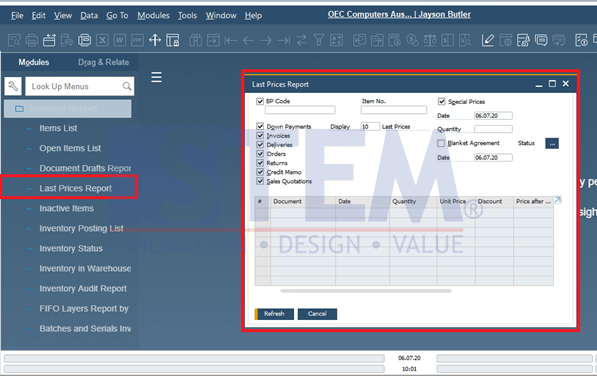Go to Previous Record arrow
This screenshot has height=376, width=597.
[x=248, y=40]
